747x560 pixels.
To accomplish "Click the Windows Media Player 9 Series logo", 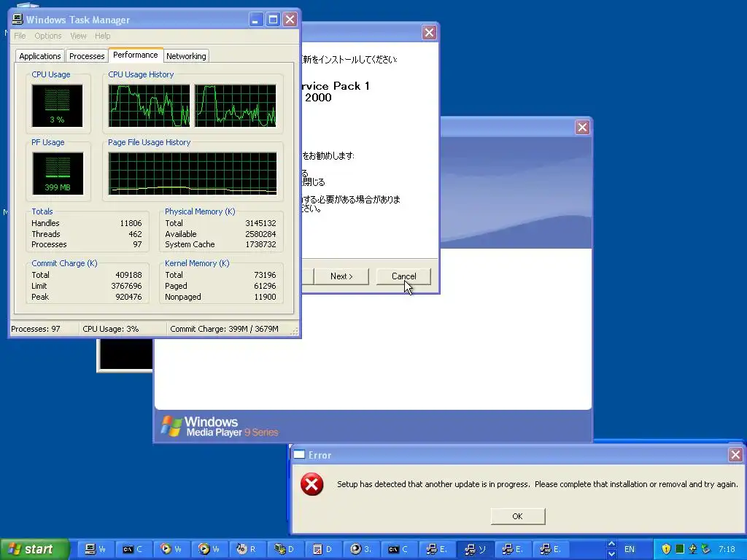I will [x=219, y=426].
